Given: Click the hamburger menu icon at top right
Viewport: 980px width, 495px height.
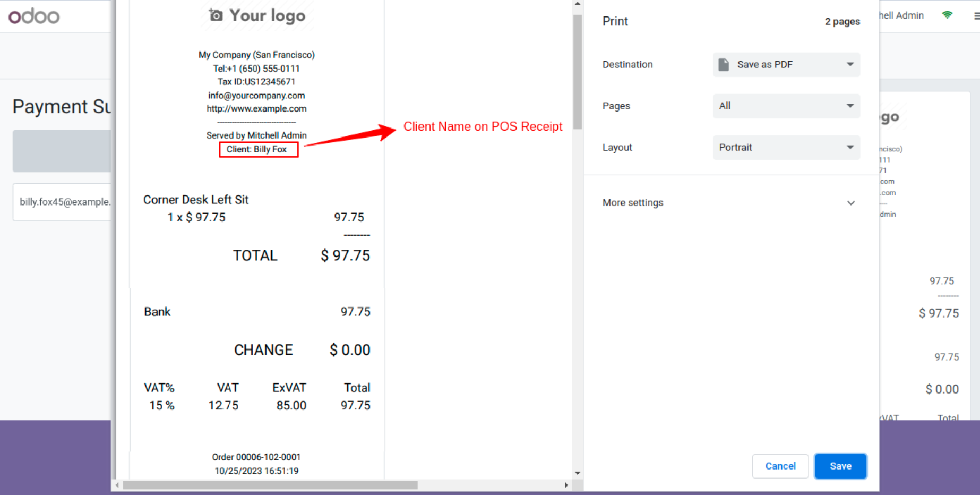Looking at the screenshot, I should pos(977,16).
